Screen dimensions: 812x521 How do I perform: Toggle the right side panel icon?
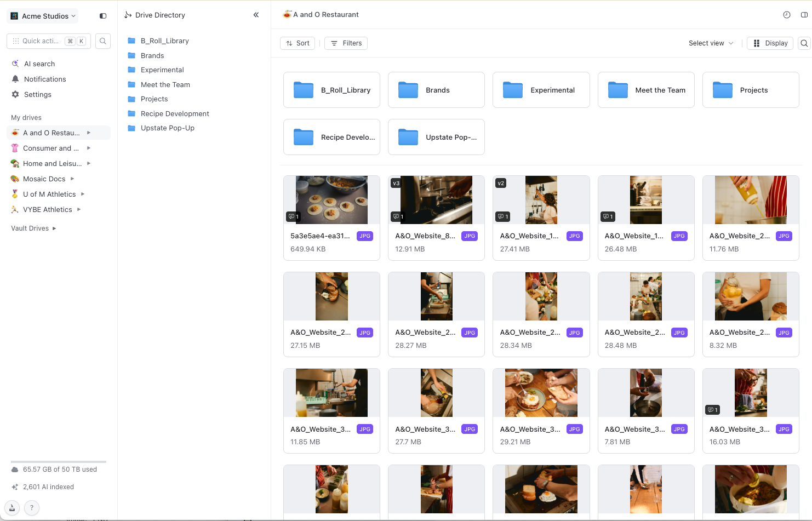click(804, 15)
